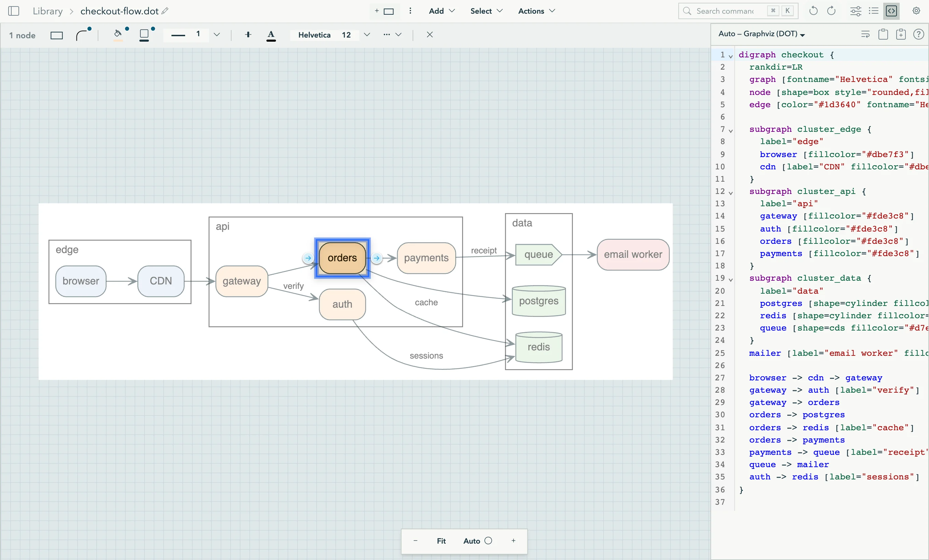Viewport: 929px width, 560px height.
Task: Click Helvetica 12 font field
Action: (x=324, y=35)
